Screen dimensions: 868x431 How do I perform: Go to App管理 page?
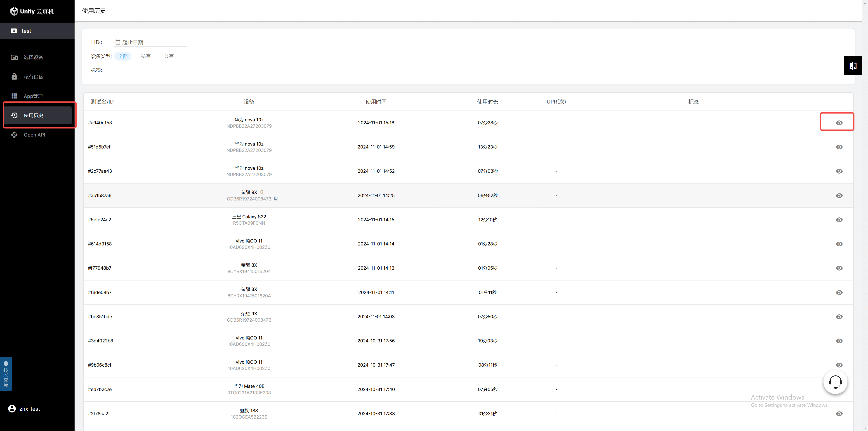(33, 96)
